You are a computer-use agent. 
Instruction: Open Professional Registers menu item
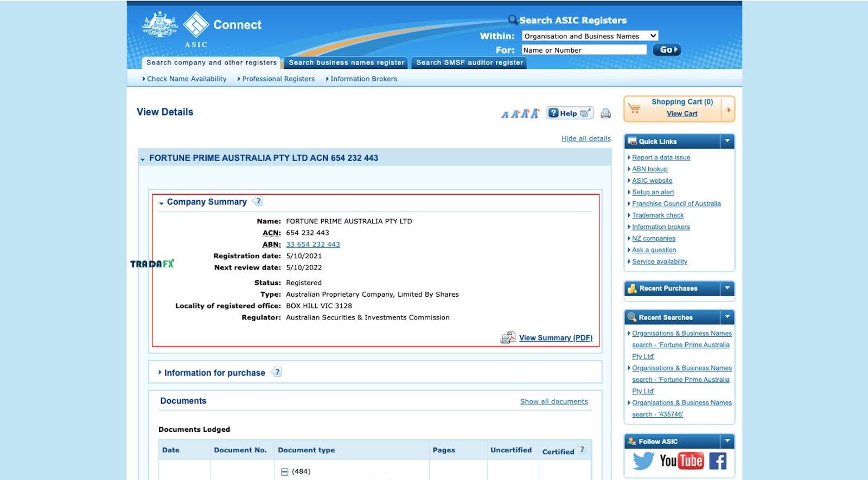tap(278, 79)
